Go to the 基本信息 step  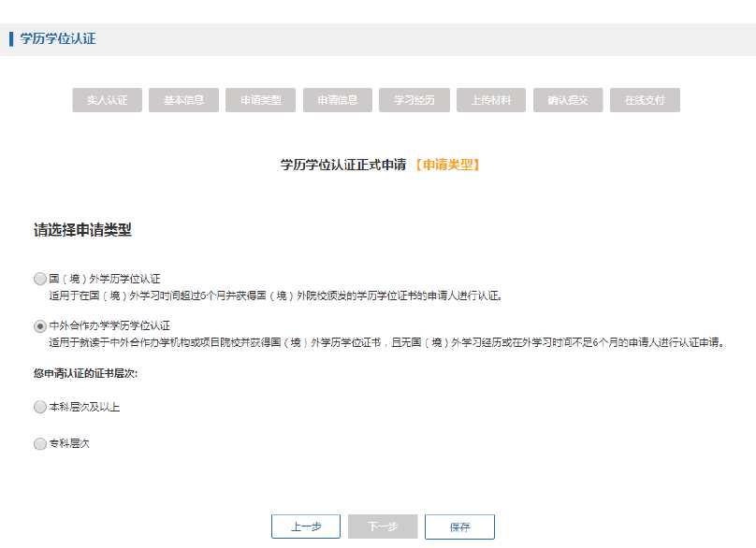pos(183,100)
